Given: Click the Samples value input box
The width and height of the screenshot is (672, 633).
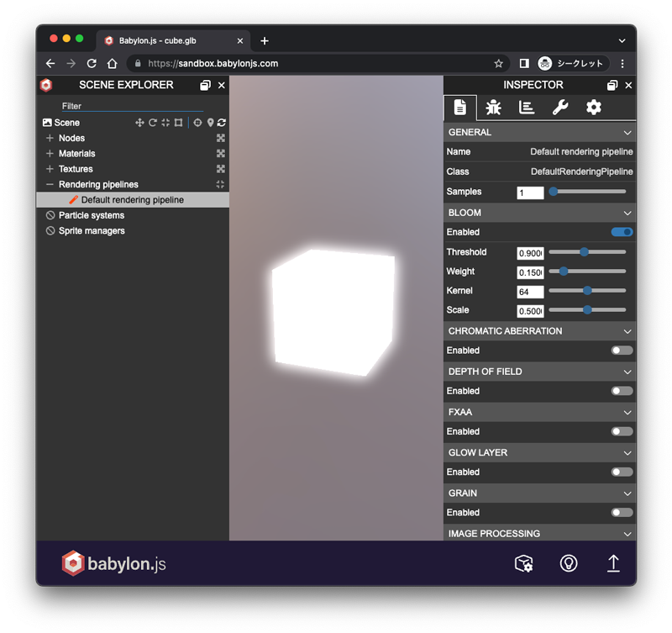Looking at the screenshot, I should [x=530, y=193].
